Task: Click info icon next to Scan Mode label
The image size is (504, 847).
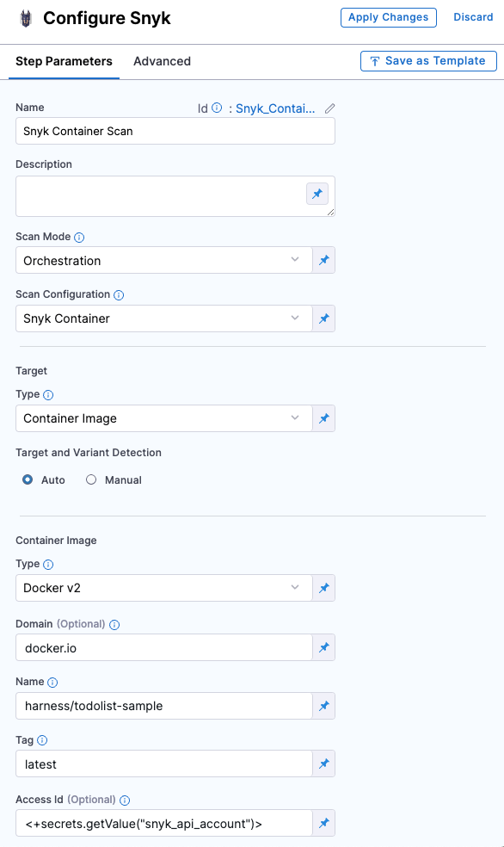Action: [79, 237]
